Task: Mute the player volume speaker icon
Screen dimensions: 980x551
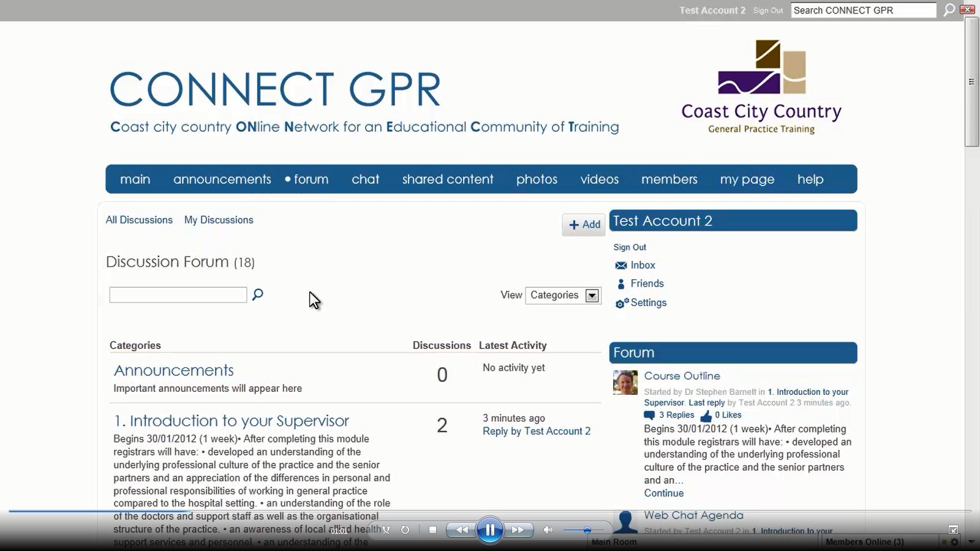Action: tap(548, 530)
